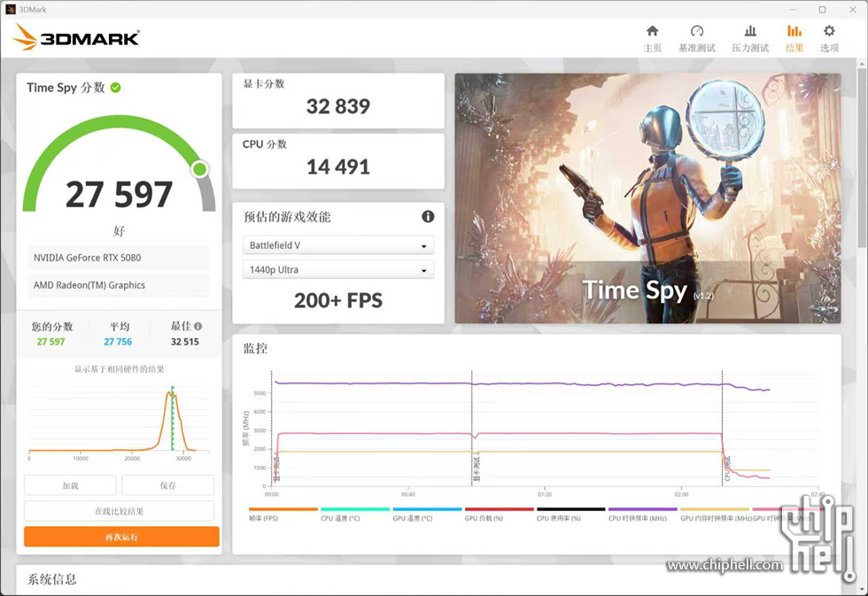The image size is (868, 596).
Task: Click the 200+ FPS estimate
Action: coord(338,300)
